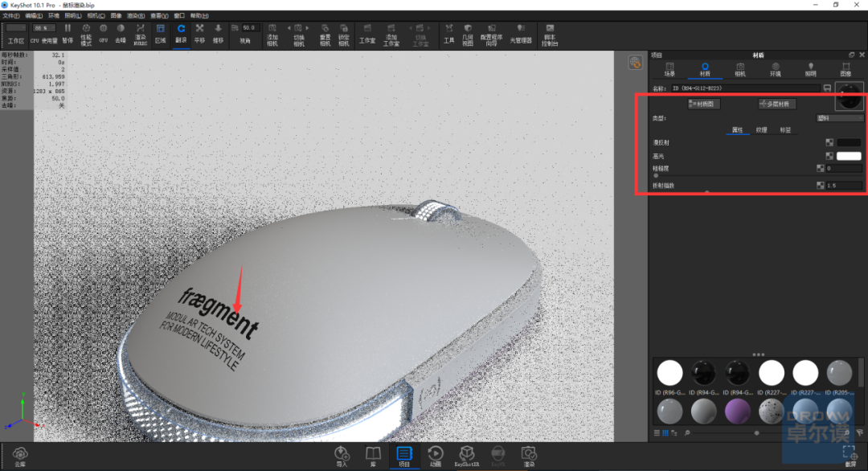This screenshot has height=471, width=868.
Task: Open Geometry View (几何视图)
Action: pyautogui.click(x=468, y=35)
